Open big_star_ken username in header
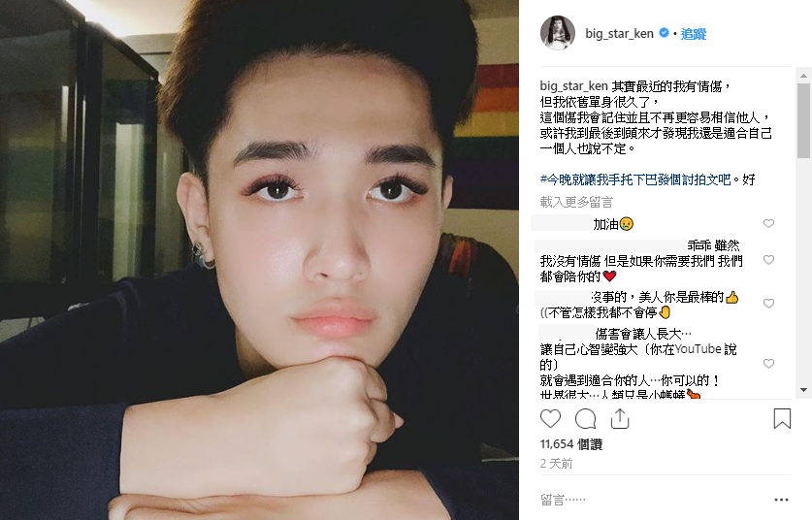Image resolution: width=812 pixels, height=520 pixels. point(619,34)
